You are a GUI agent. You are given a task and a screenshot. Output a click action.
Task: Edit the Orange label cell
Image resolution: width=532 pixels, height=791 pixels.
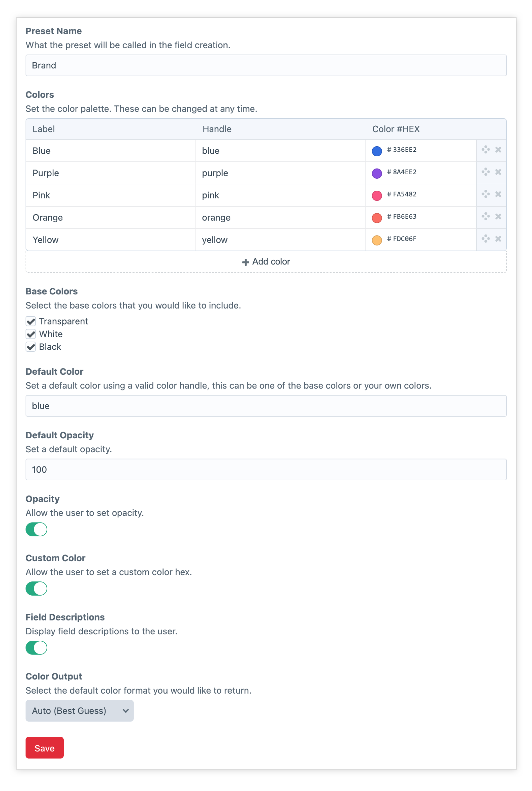click(x=111, y=217)
